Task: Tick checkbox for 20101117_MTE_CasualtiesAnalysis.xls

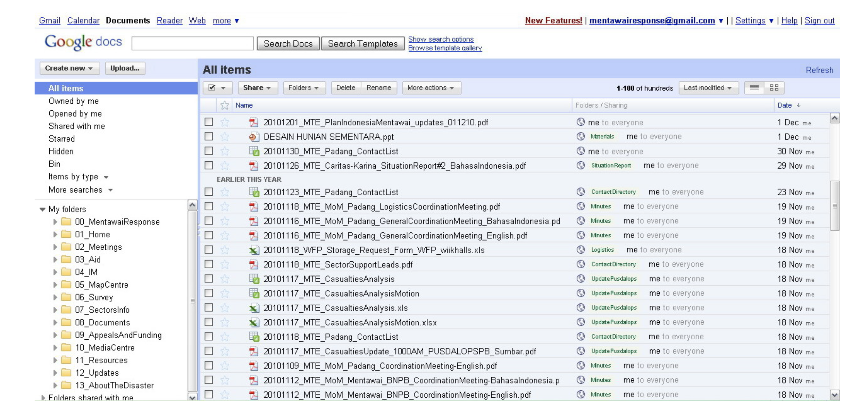Action: pos(209,307)
